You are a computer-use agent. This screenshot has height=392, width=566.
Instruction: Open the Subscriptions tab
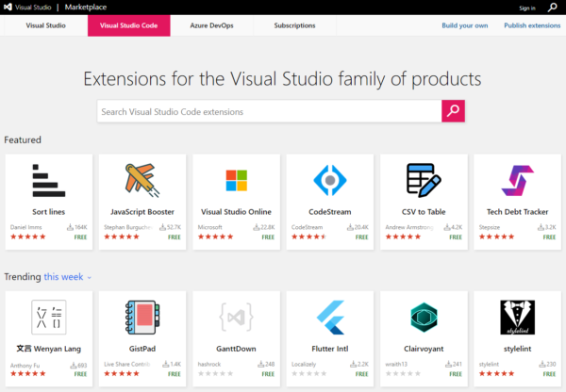tap(294, 25)
